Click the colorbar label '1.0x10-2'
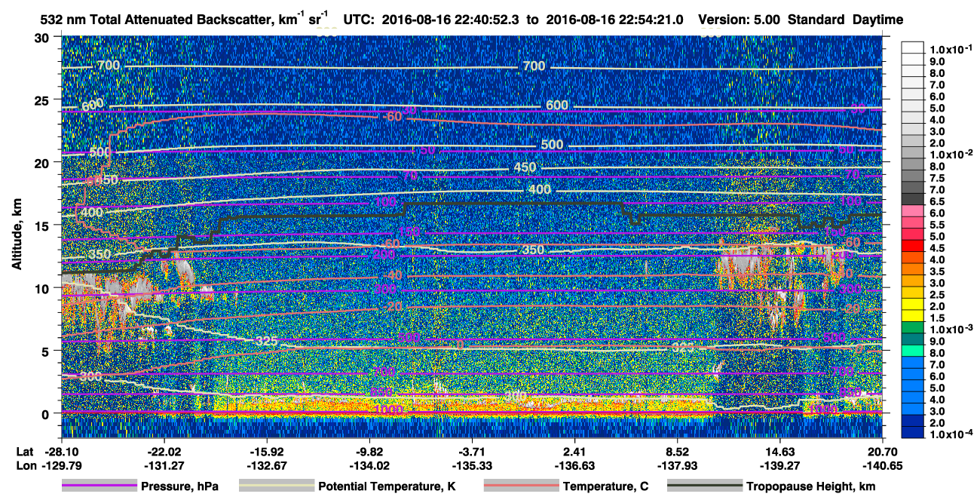The height and width of the screenshot is (503, 980). 951,153
